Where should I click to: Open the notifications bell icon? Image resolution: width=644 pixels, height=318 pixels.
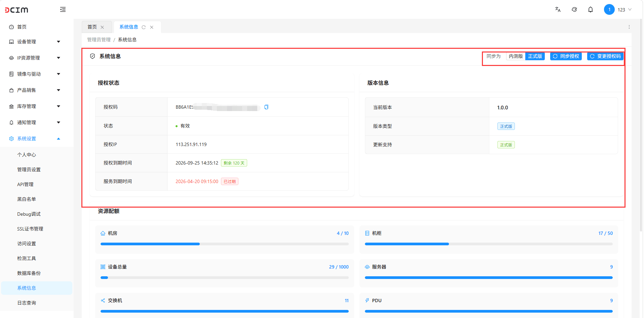tap(591, 9)
